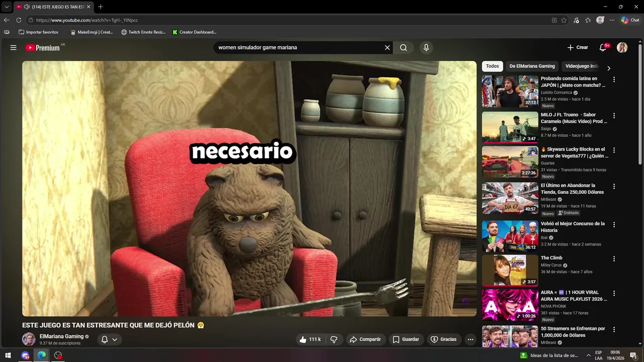Open YouTube account avatar menu

click(x=622, y=48)
